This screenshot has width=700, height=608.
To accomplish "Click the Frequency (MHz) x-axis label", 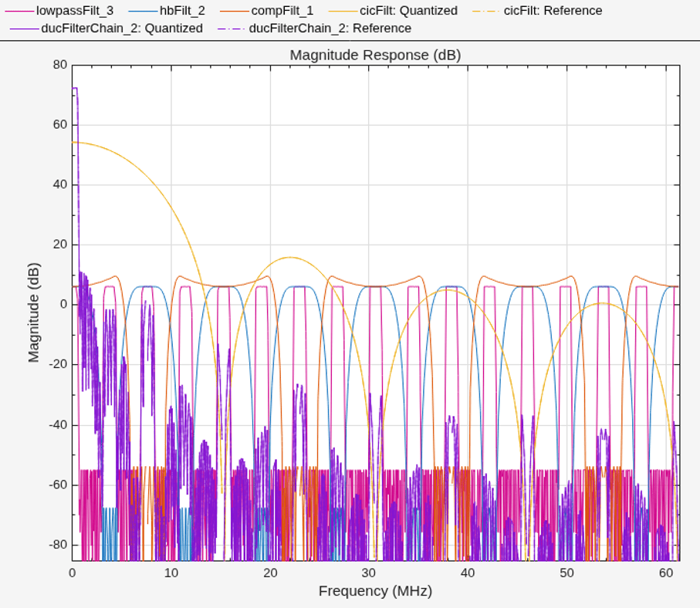I will point(375,591).
